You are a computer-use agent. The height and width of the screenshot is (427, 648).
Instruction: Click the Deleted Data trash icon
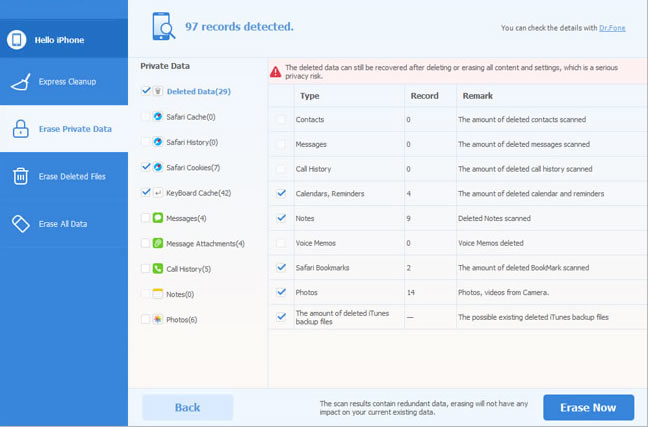click(158, 91)
